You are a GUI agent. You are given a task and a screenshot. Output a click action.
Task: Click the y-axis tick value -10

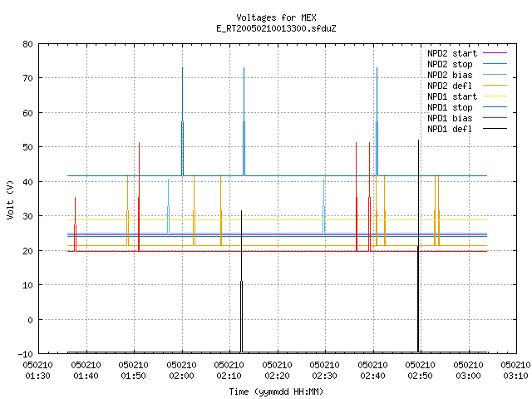pyautogui.click(x=26, y=354)
